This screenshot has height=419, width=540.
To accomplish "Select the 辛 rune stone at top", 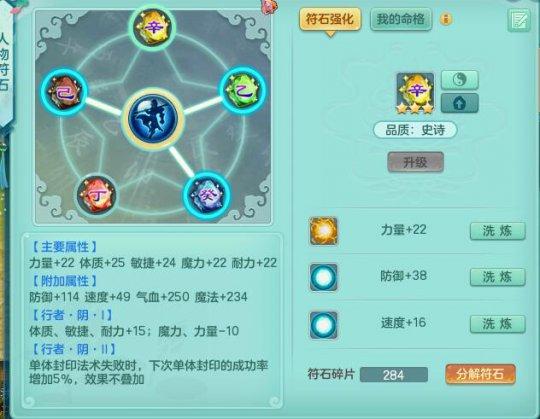I will coord(152,28).
